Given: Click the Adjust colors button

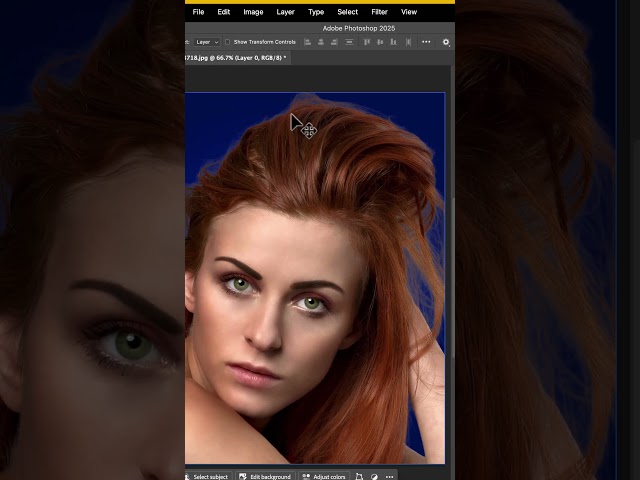Looking at the screenshot, I should (x=324, y=476).
